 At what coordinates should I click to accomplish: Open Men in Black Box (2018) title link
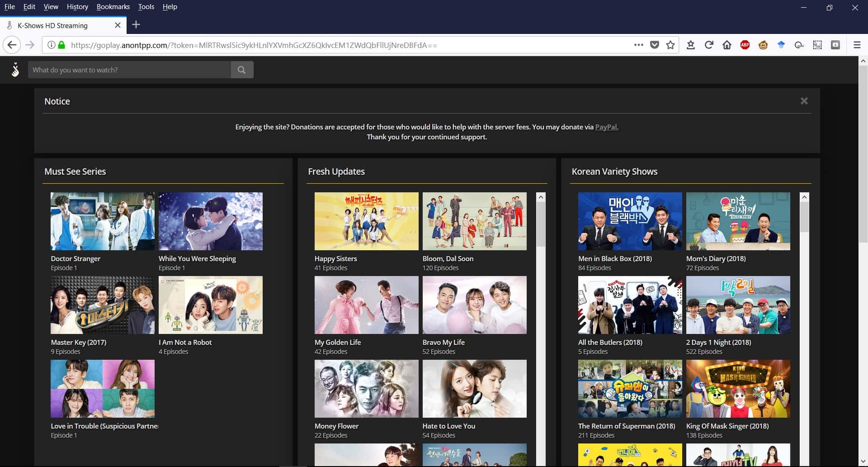615,259
